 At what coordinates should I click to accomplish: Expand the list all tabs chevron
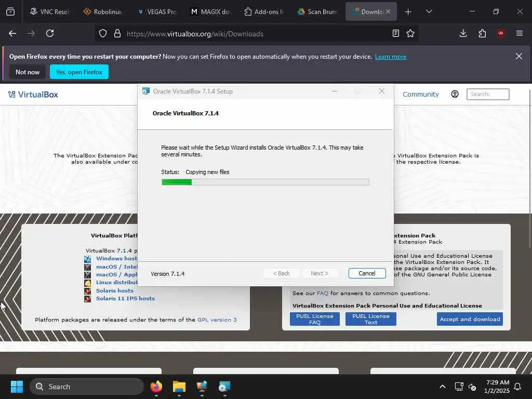click(429, 11)
